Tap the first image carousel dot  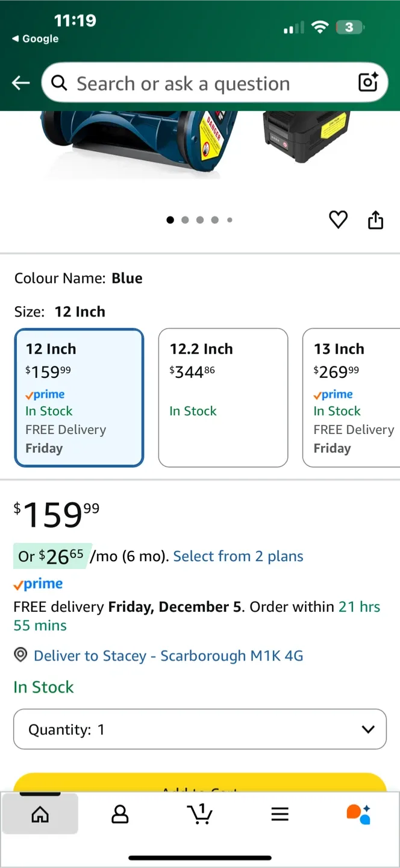click(170, 220)
